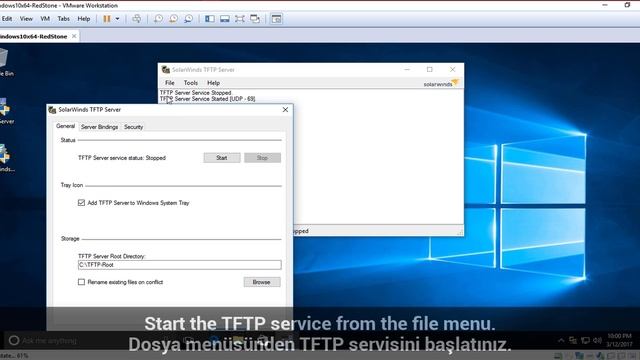Click the console view icon at toolbar end

[276, 19]
